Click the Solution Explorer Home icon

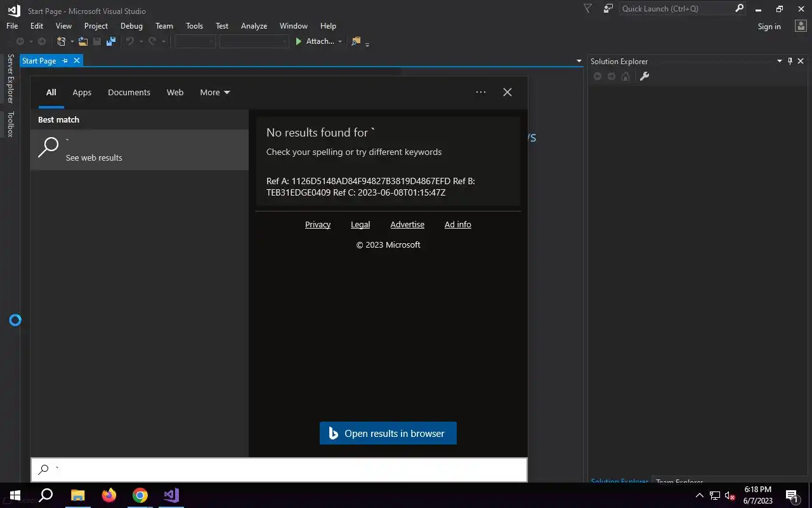(625, 76)
